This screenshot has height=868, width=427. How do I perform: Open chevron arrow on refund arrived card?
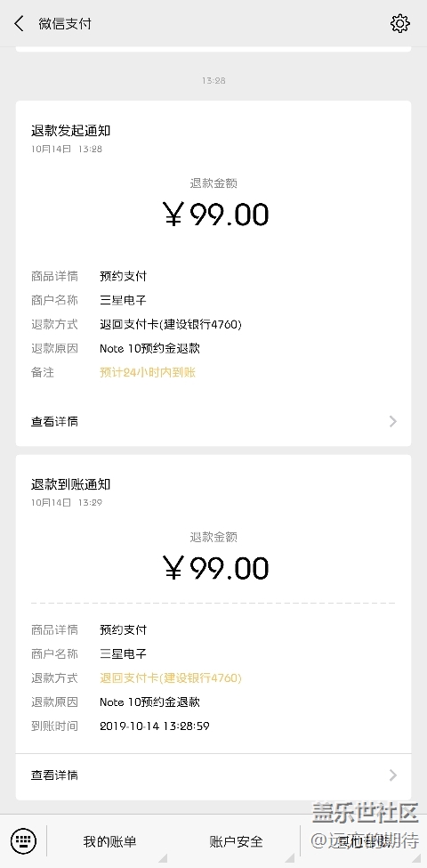[392, 775]
